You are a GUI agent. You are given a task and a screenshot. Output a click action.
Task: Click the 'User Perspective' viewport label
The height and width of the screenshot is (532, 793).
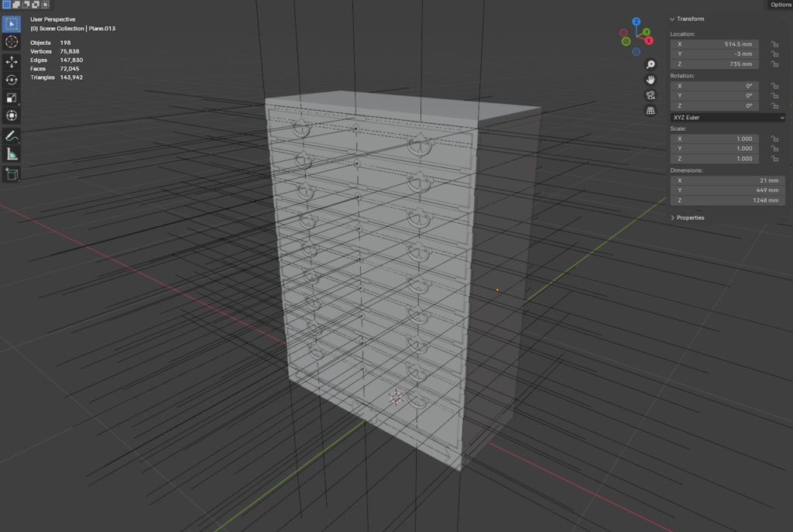click(x=53, y=19)
